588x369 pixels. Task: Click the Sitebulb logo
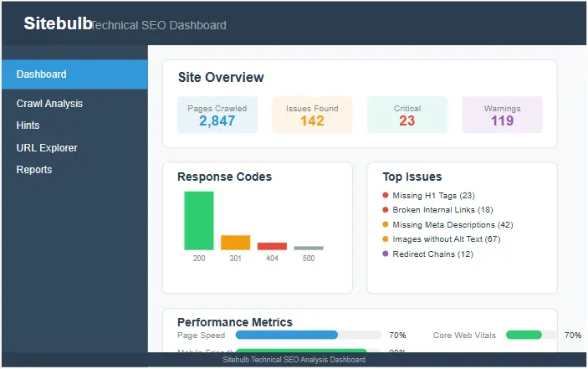[57, 23]
